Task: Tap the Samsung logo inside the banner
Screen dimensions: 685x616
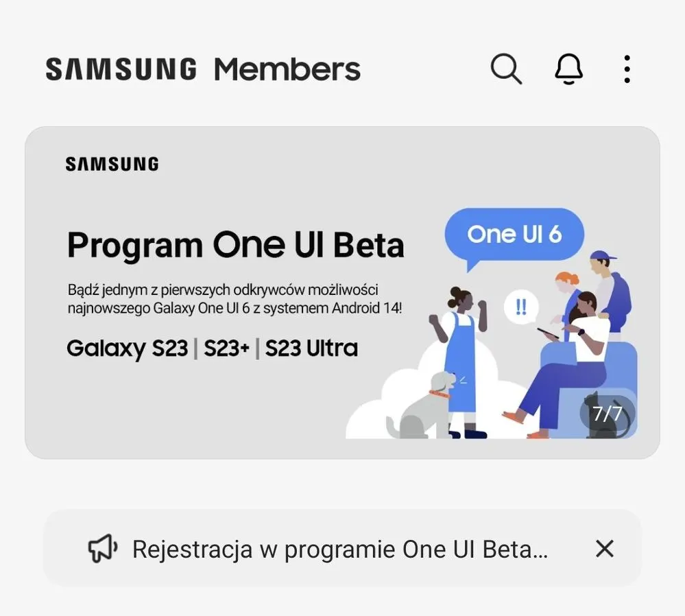Action: coord(112,164)
